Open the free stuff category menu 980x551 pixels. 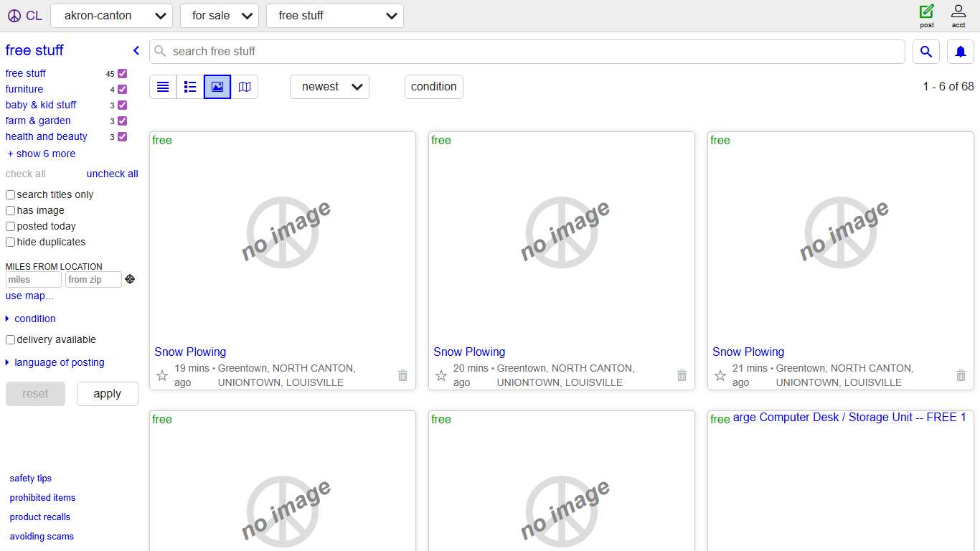(x=334, y=16)
